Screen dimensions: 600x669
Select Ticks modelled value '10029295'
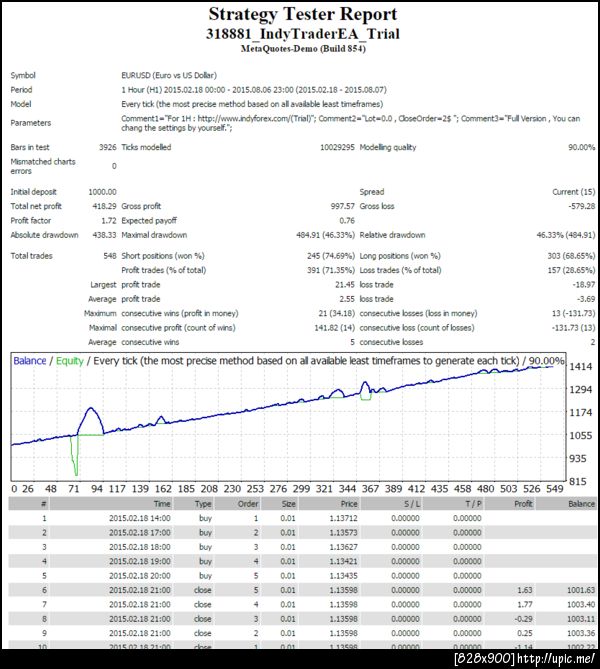pos(337,147)
